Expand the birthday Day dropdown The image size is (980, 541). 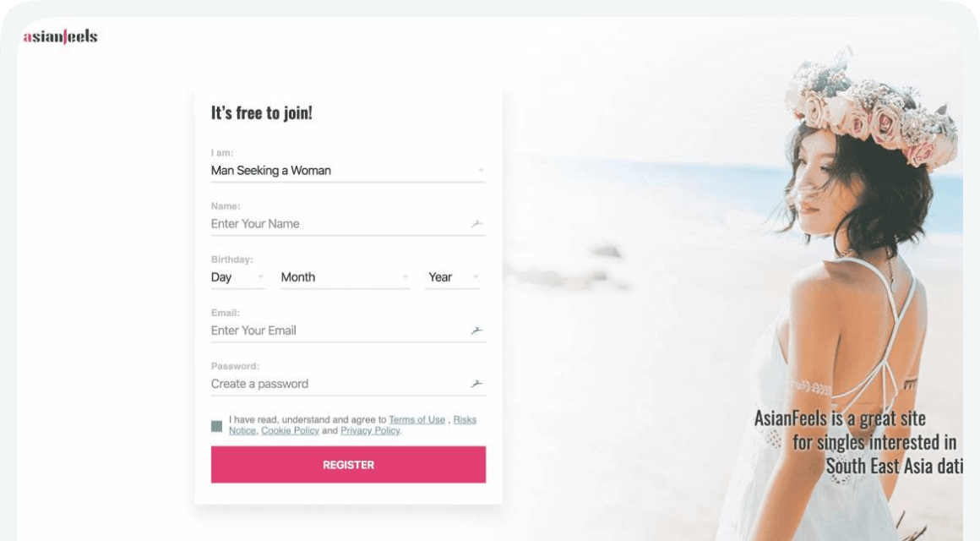coord(237,277)
